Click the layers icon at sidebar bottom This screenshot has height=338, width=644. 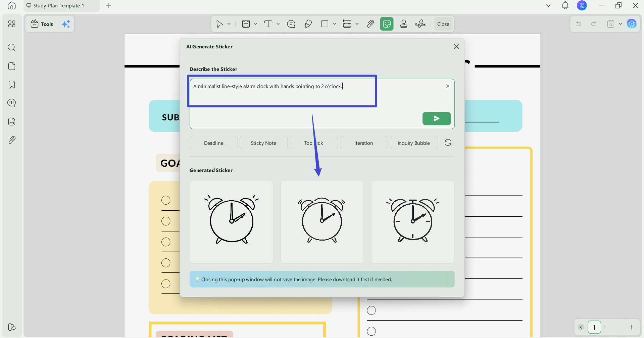pos(12,327)
